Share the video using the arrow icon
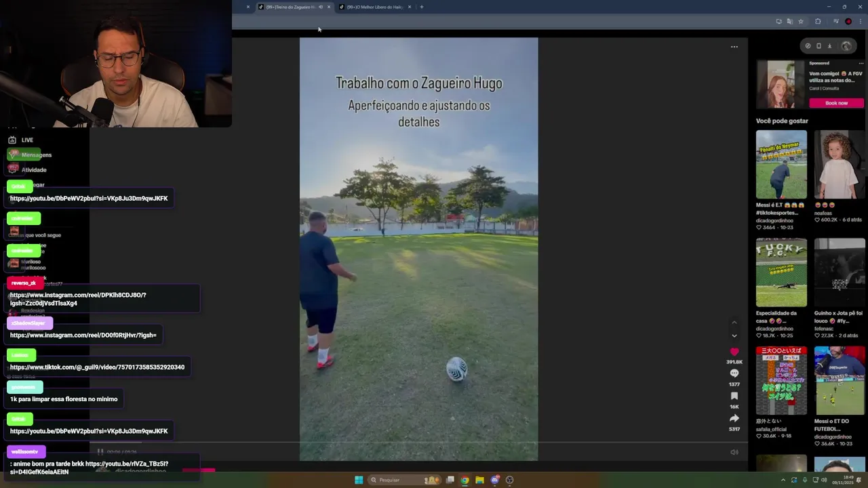This screenshot has height=488, width=868. click(734, 418)
